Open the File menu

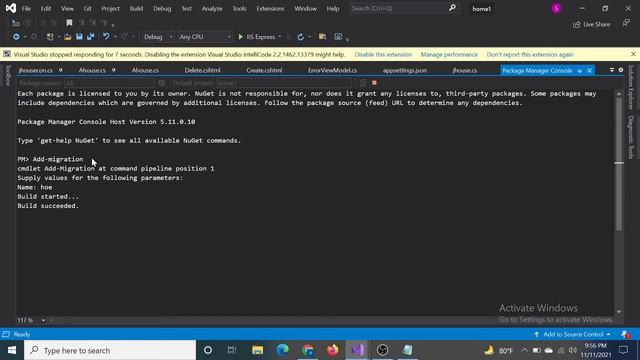(x=26, y=8)
